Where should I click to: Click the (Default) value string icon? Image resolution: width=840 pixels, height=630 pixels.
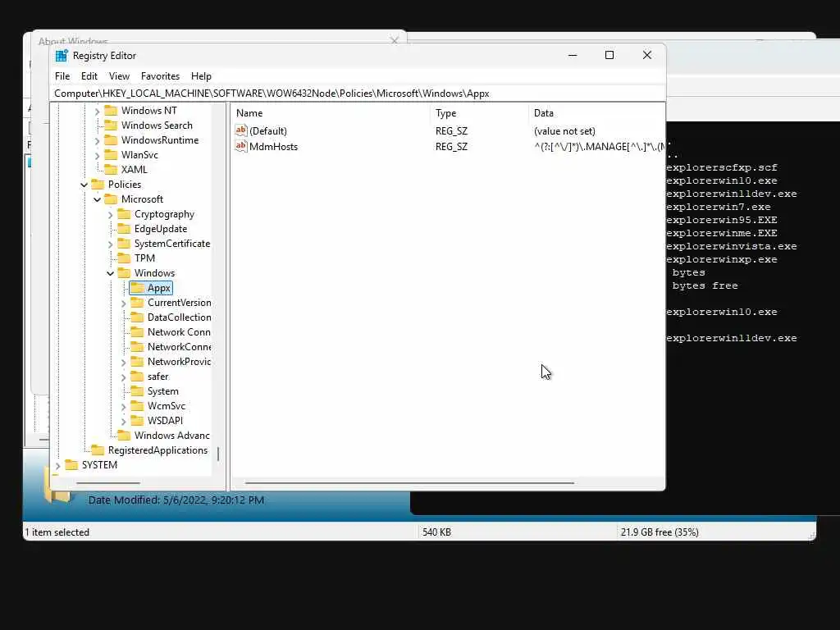[x=241, y=130]
